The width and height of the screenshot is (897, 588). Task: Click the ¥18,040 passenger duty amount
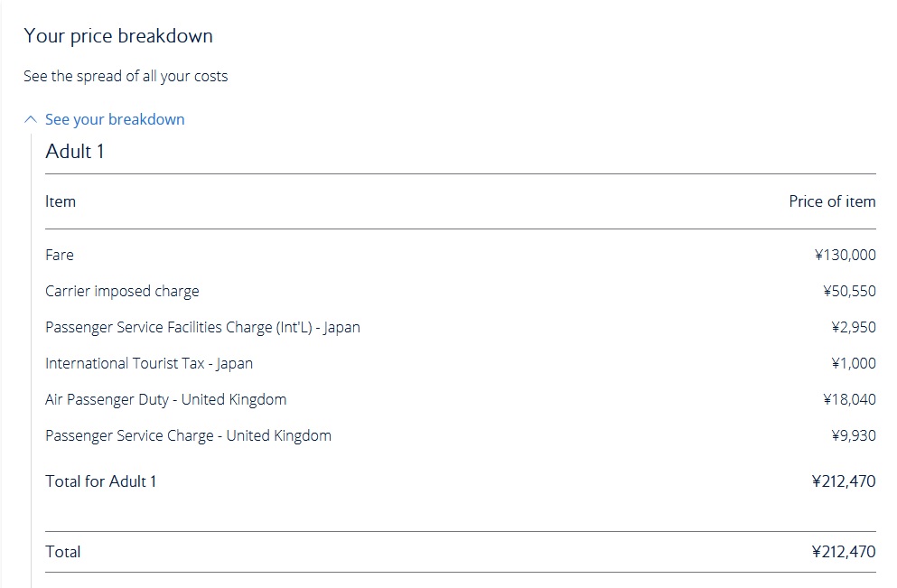[849, 399]
